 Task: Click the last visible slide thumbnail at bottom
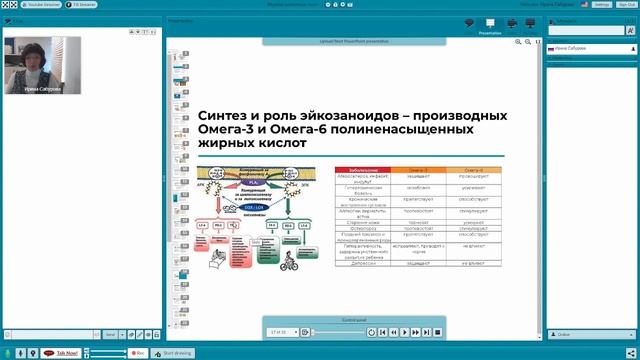click(180, 325)
